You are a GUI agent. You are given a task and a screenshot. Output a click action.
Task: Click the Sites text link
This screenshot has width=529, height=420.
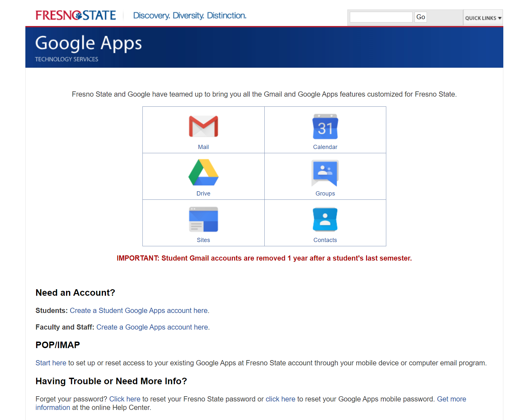click(x=204, y=240)
